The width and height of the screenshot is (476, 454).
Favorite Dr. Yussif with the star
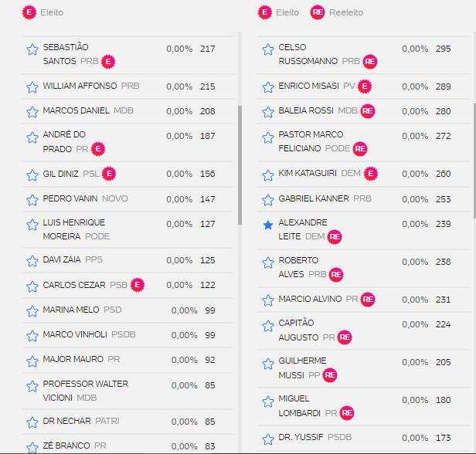click(268, 439)
